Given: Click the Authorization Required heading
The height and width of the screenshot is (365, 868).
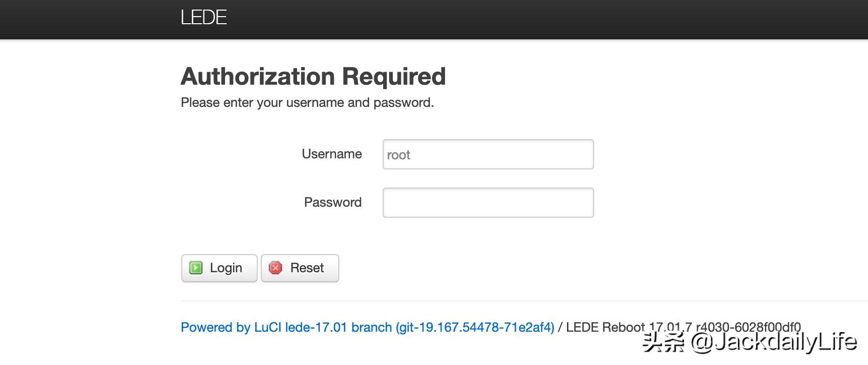Looking at the screenshot, I should tap(313, 77).
